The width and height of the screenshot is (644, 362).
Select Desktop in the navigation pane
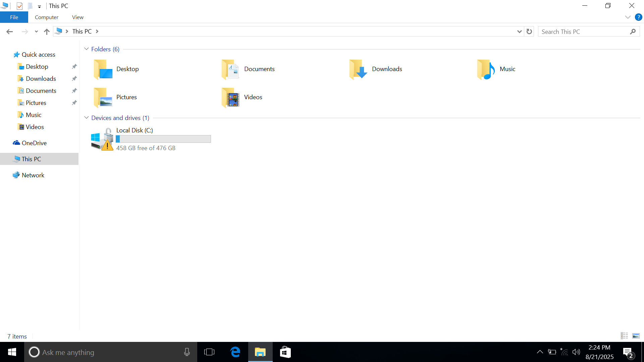tap(33, 67)
